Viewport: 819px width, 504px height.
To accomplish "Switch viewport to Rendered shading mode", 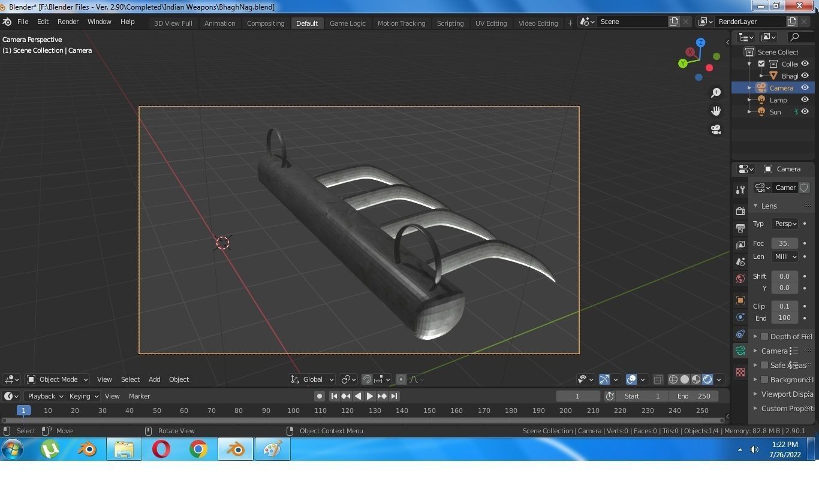I will tap(707, 379).
